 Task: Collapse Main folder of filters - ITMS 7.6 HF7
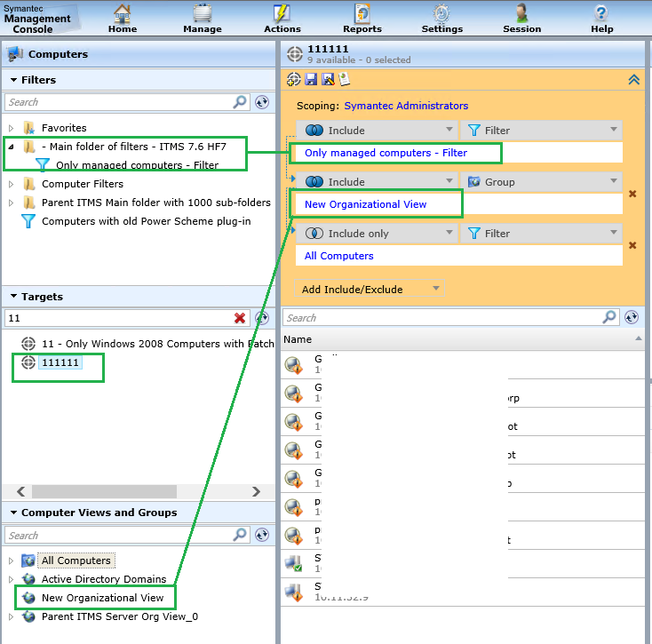(x=12, y=147)
